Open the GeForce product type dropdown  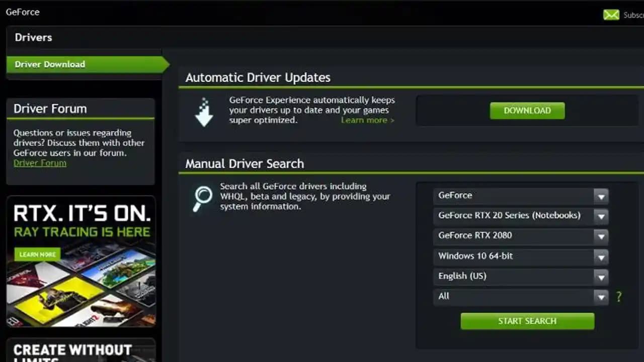click(x=521, y=196)
